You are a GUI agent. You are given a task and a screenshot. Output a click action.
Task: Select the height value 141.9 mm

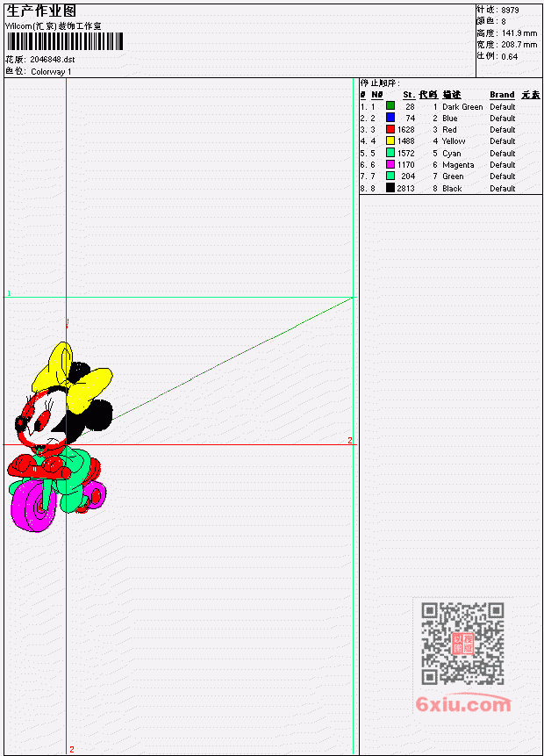coord(519,33)
